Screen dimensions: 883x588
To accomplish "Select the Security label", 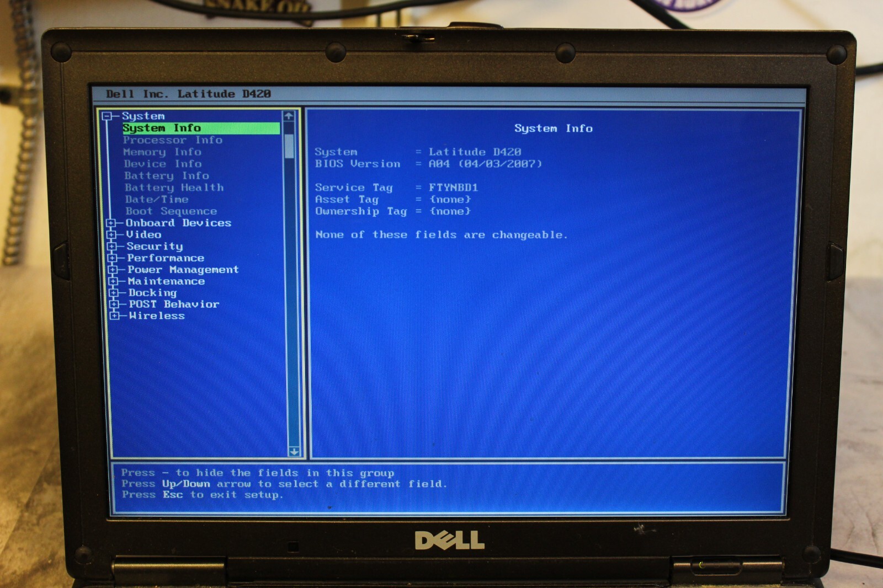I will pyautogui.click(x=155, y=247).
